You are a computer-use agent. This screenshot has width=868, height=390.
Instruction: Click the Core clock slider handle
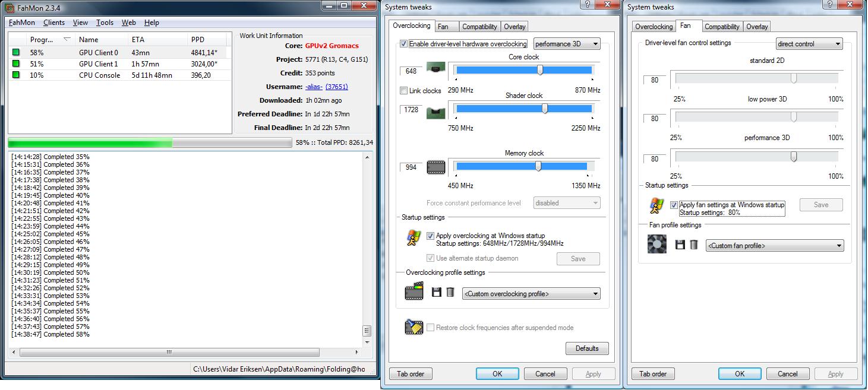(540, 70)
